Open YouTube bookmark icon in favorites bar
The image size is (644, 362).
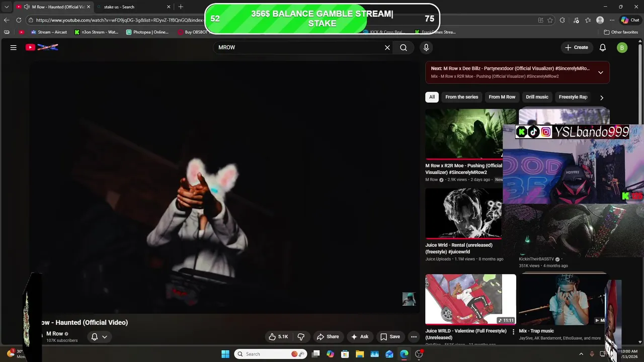point(21,32)
